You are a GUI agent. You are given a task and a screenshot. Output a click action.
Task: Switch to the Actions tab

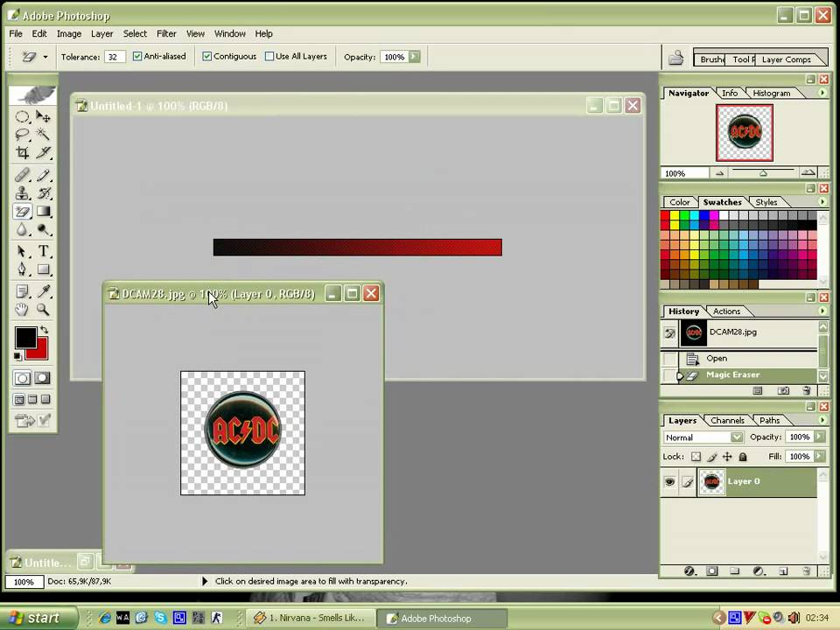(726, 311)
